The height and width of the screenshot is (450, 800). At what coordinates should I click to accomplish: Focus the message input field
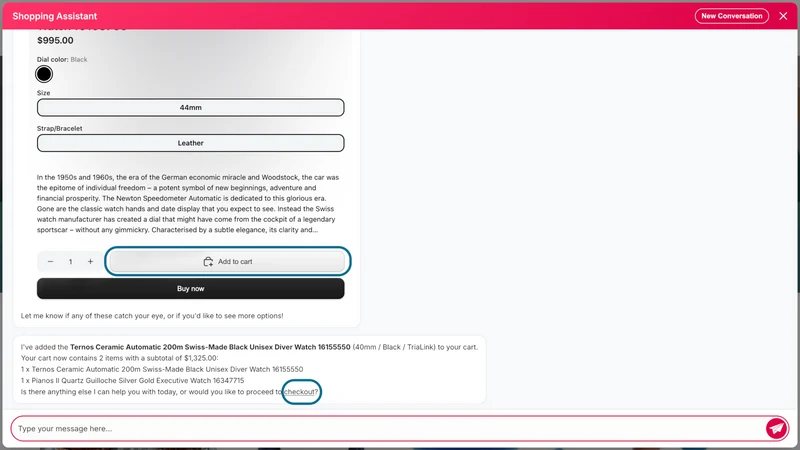(x=388, y=429)
